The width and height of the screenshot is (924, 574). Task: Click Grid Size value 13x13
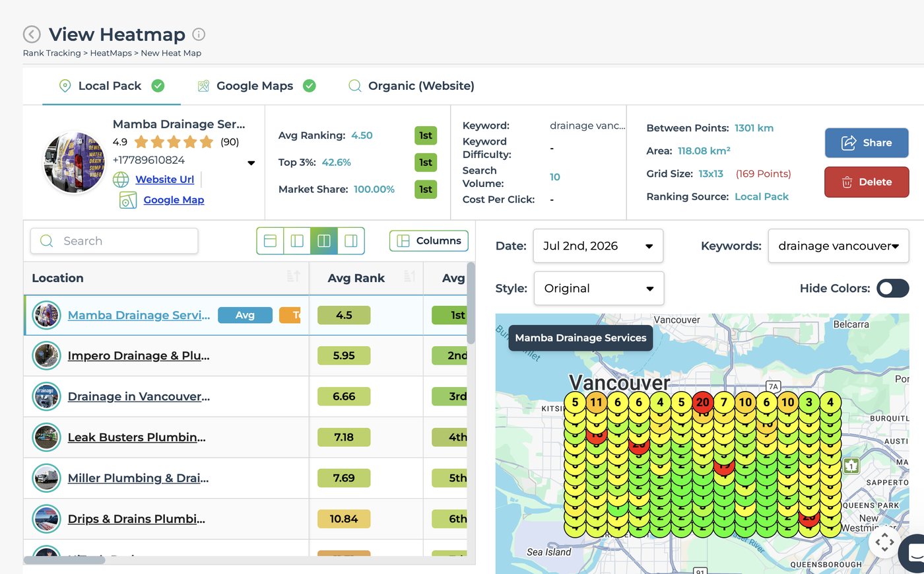click(711, 174)
